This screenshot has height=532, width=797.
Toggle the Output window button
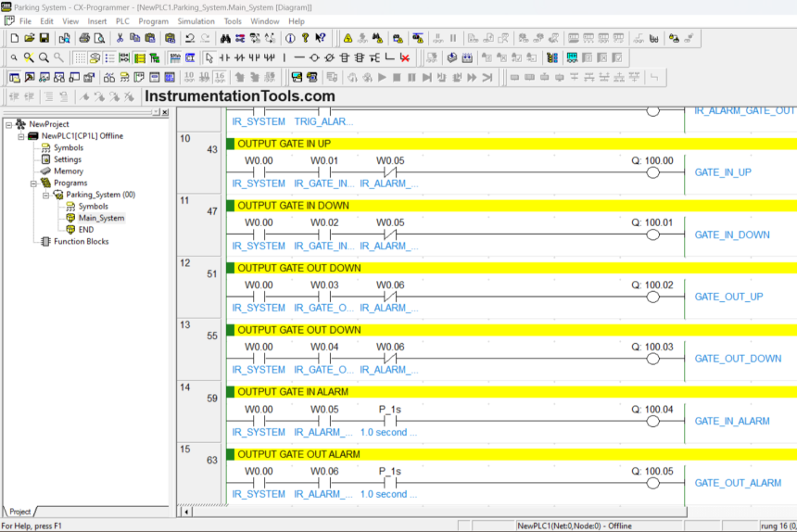[30, 77]
